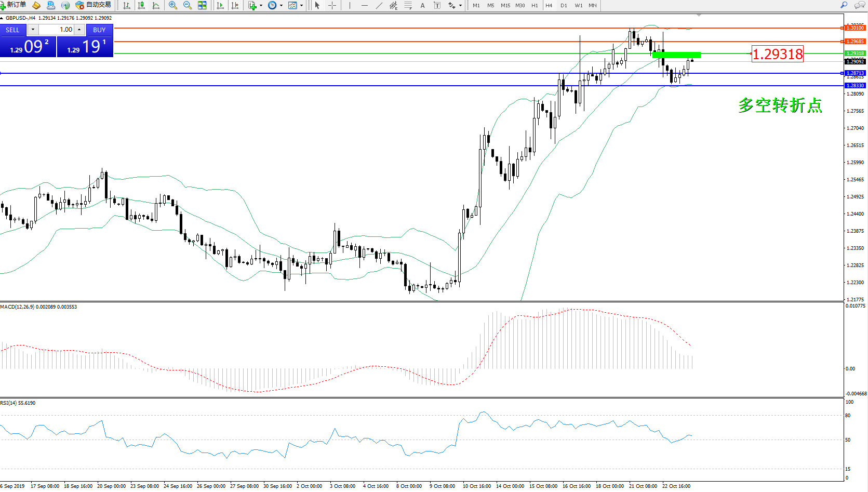The image size is (868, 492).
Task: Click the BUY button
Action: coord(99,30)
